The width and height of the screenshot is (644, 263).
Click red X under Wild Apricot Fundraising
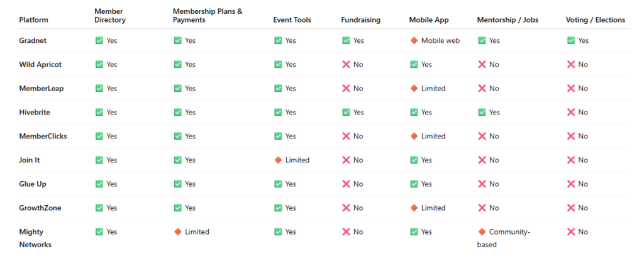[346, 64]
